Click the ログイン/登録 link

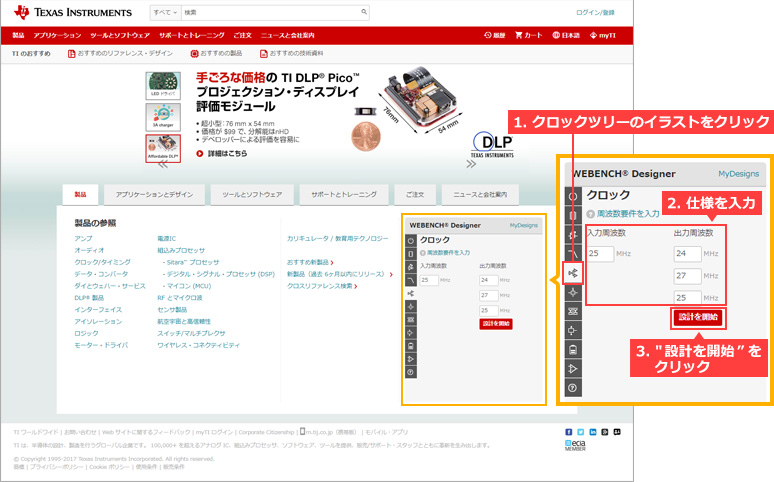click(595, 12)
